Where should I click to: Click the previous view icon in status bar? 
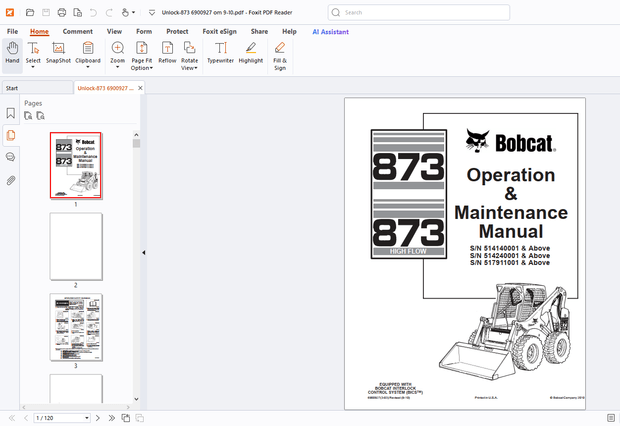126,418
